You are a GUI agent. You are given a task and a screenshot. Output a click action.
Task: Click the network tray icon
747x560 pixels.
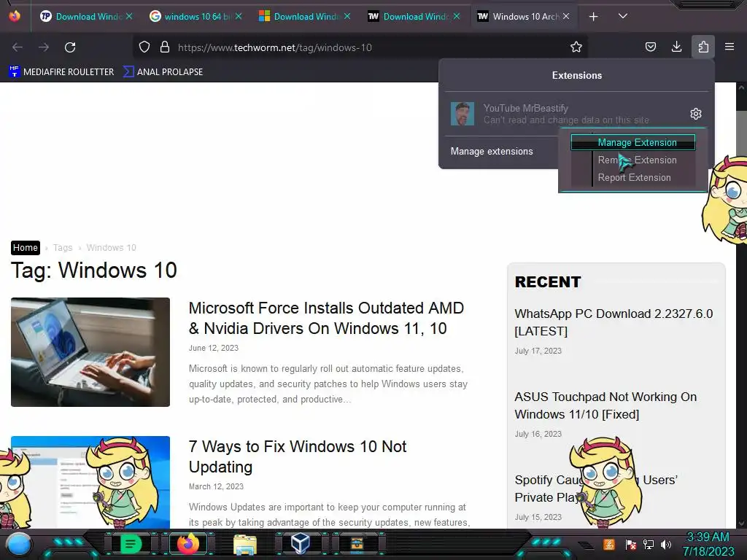click(648, 544)
